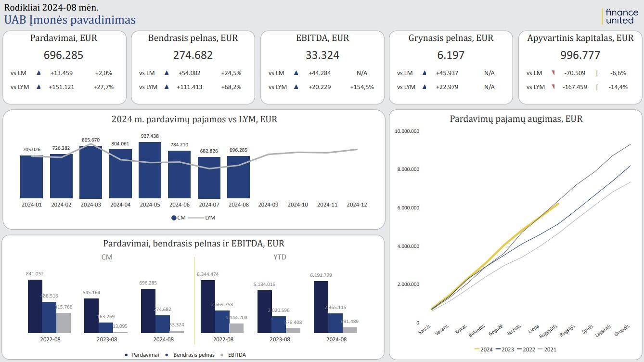Click the 2021 legend entry in growth chart
644x362 pixels.
tap(547, 349)
